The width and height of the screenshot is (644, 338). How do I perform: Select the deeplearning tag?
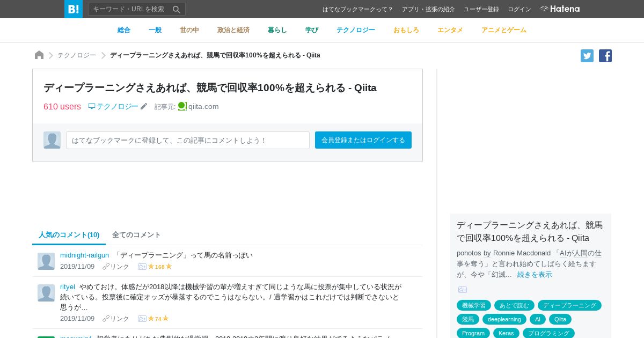pyautogui.click(x=504, y=319)
